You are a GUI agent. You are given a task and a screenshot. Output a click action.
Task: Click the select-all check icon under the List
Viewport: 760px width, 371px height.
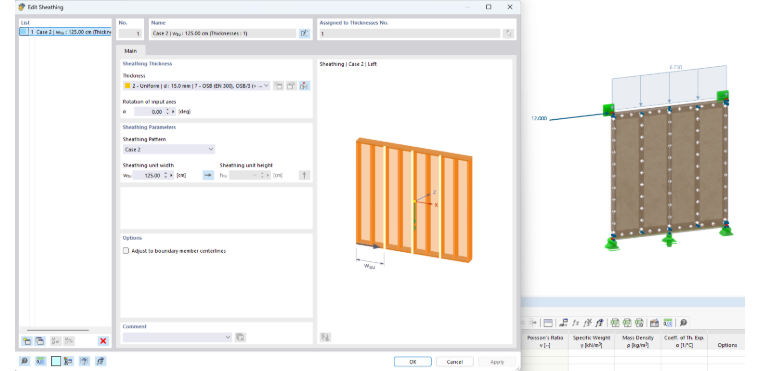(56, 341)
